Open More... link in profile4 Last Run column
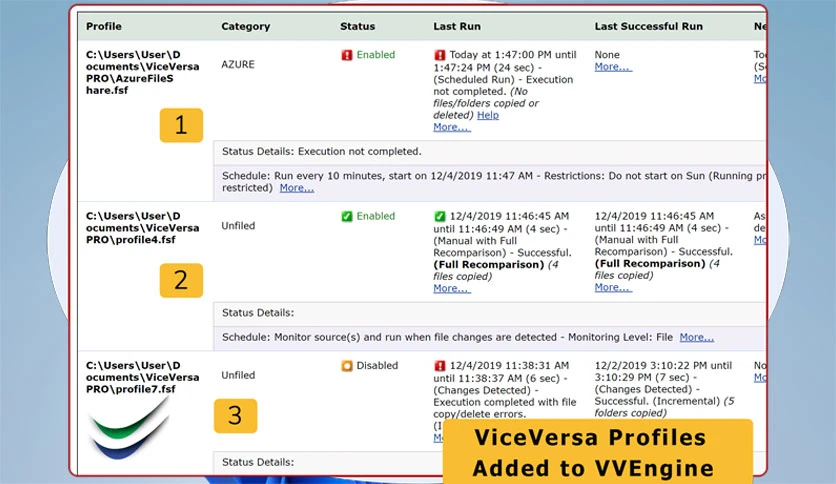Image resolution: width=836 pixels, height=484 pixels. [452, 288]
